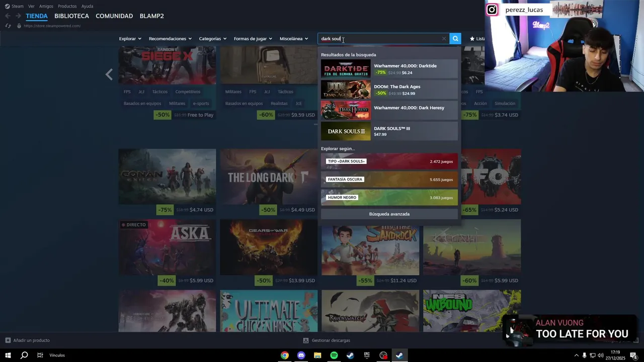Go forward with the navigation forward arrow
The image size is (644, 362).
point(18,16)
